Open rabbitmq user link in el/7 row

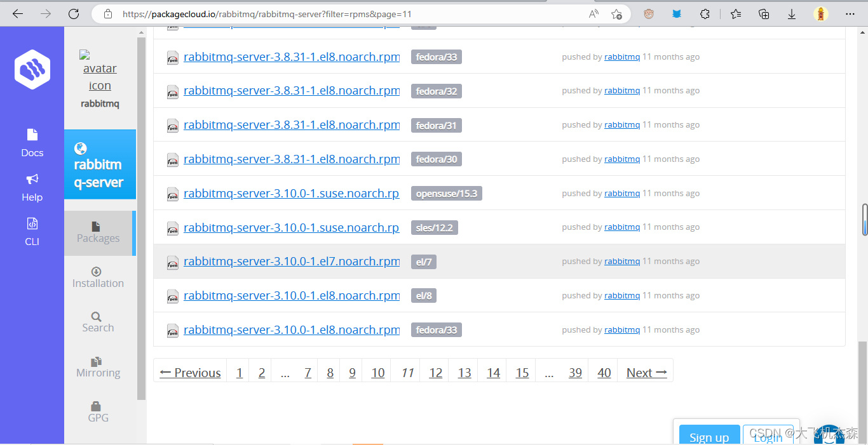622,262
